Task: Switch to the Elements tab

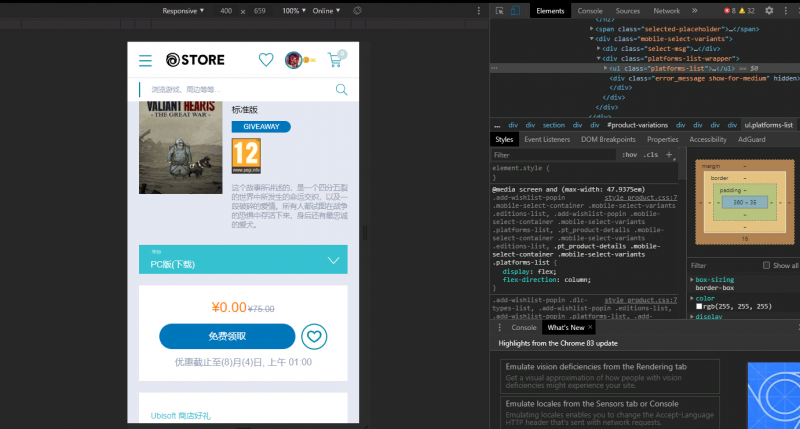Action: click(550, 11)
